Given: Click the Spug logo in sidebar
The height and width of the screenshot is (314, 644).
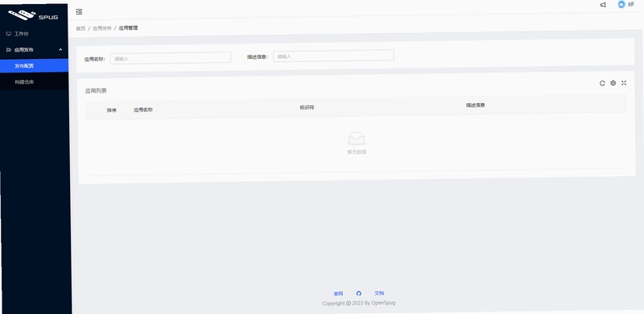Looking at the screenshot, I should tap(33, 14).
